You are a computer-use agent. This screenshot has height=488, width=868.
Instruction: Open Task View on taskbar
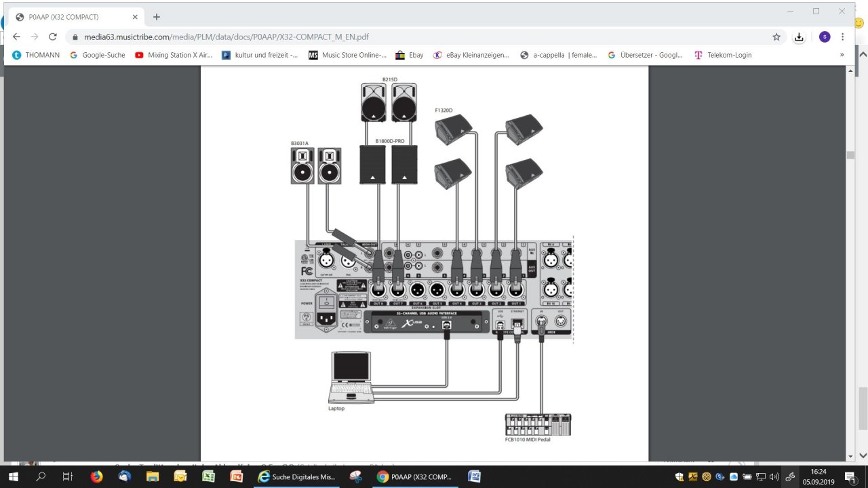[67, 476]
